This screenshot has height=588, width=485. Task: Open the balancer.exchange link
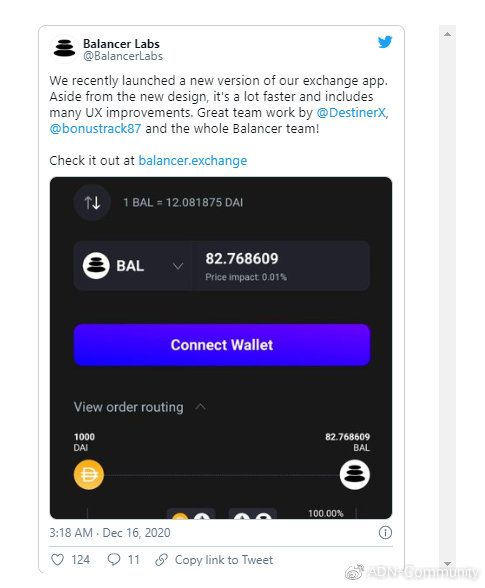(193, 160)
